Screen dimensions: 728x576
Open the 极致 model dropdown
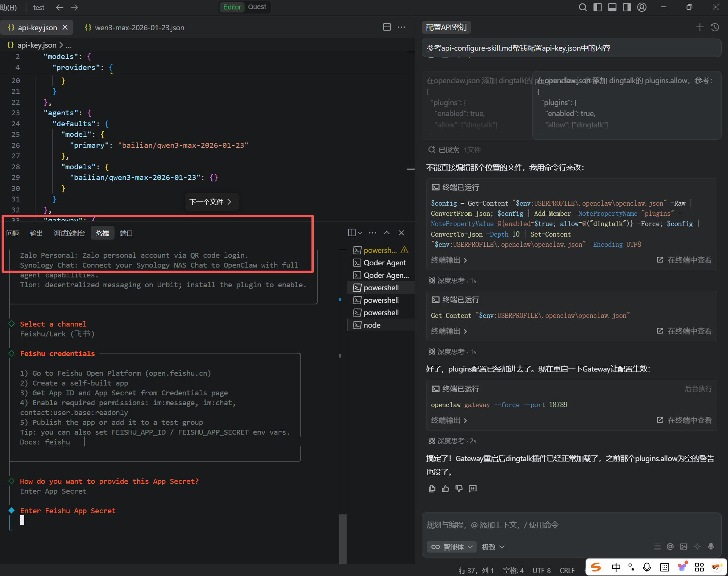493,547
